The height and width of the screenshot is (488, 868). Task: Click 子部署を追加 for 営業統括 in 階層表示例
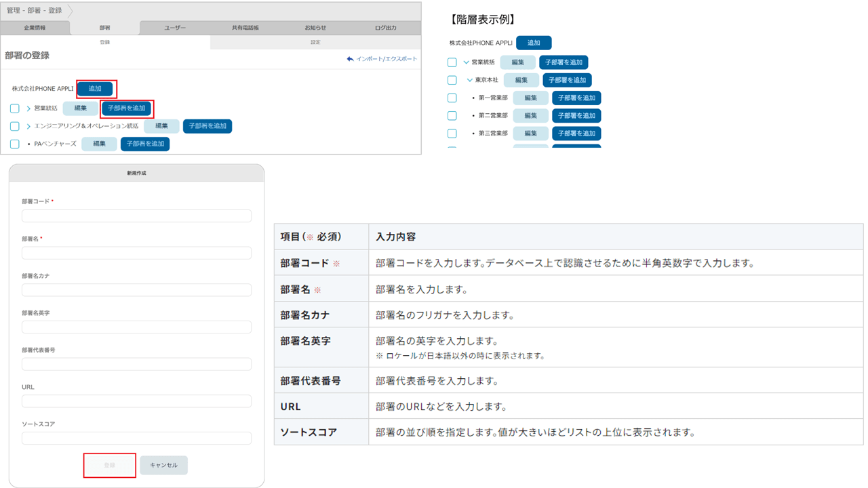pos(564,62)
